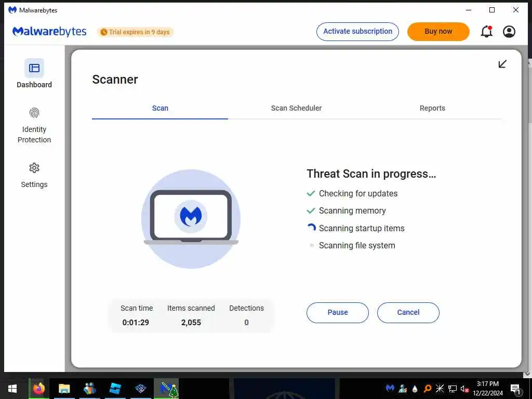The height and width of the screenshot is (399, 532).
Task: Click the laptop scan illustration
Action: click(x=191, y=219)
